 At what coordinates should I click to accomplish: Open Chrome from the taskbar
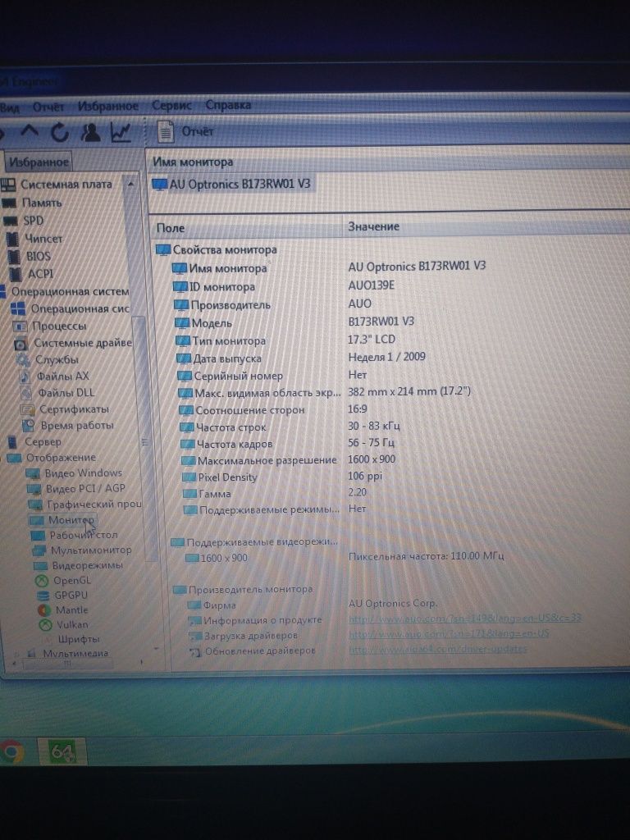pos(11,752)
